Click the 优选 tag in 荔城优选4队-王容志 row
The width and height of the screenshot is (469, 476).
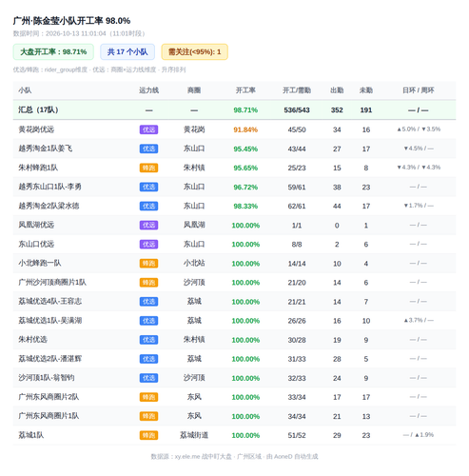[x=148, y=302]
